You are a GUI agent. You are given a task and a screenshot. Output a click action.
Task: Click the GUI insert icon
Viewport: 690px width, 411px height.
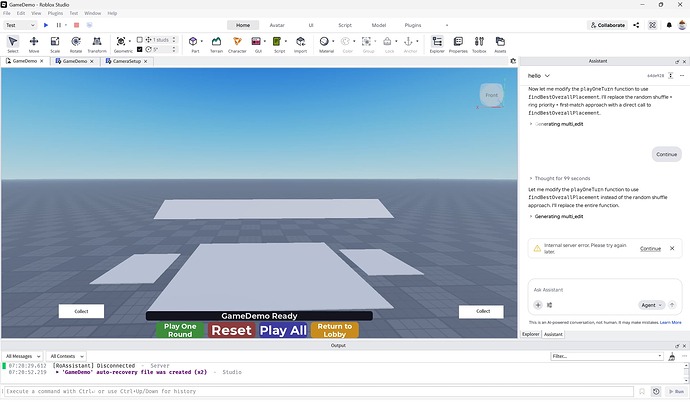(256, 41)
